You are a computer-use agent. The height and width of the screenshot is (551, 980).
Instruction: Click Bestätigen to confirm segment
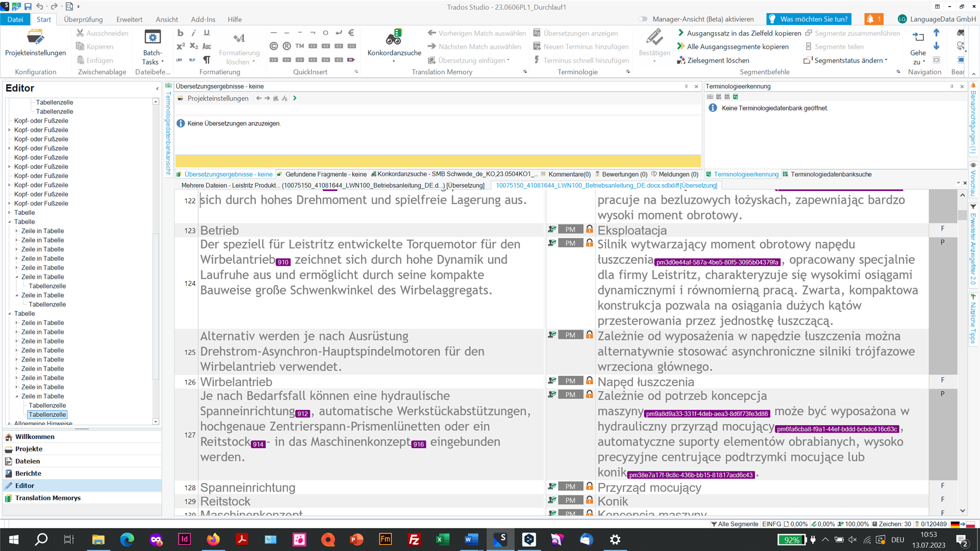654,46
